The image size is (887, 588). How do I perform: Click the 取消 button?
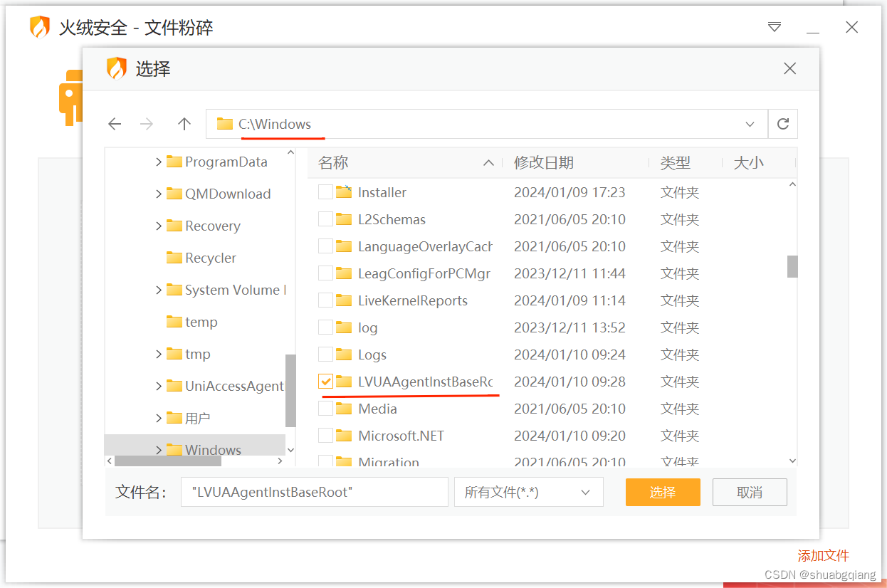coord(750,492)
